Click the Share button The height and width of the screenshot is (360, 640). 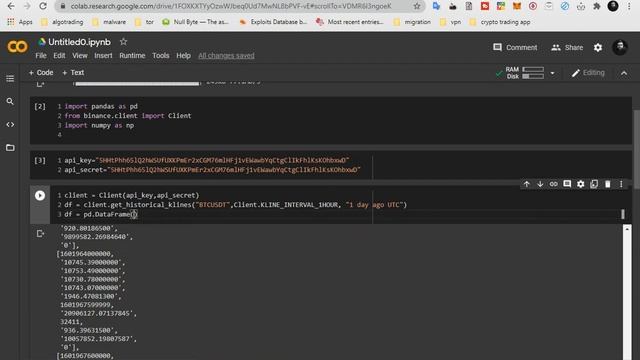tap(567, 47)
